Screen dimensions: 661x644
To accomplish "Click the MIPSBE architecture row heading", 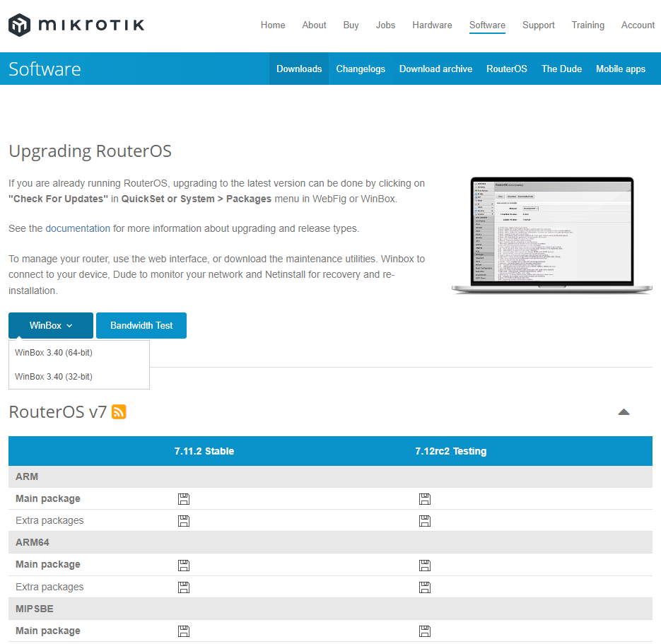I will point(35,609).
